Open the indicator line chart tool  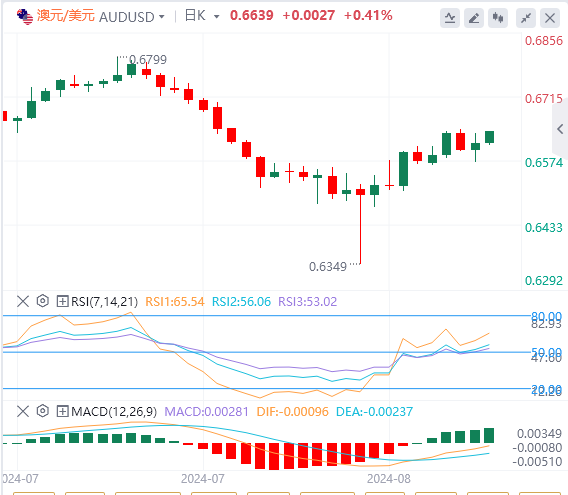(450, 18)
